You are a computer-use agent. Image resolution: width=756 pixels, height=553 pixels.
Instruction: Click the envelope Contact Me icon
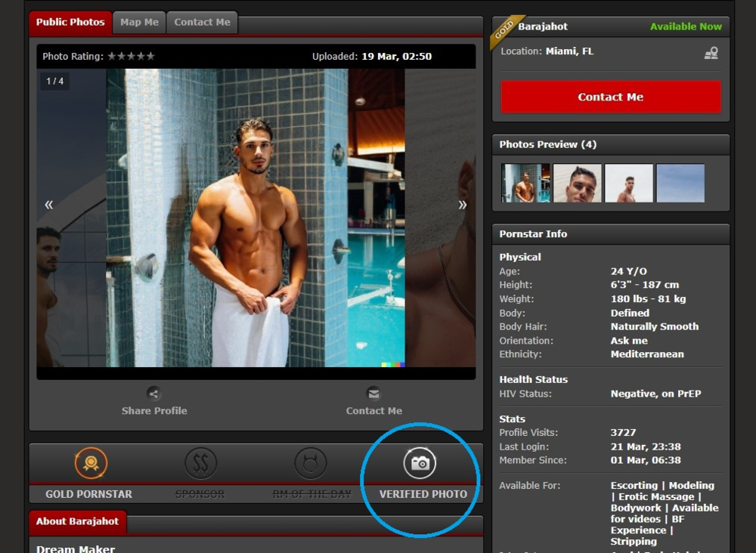[373, 393]
